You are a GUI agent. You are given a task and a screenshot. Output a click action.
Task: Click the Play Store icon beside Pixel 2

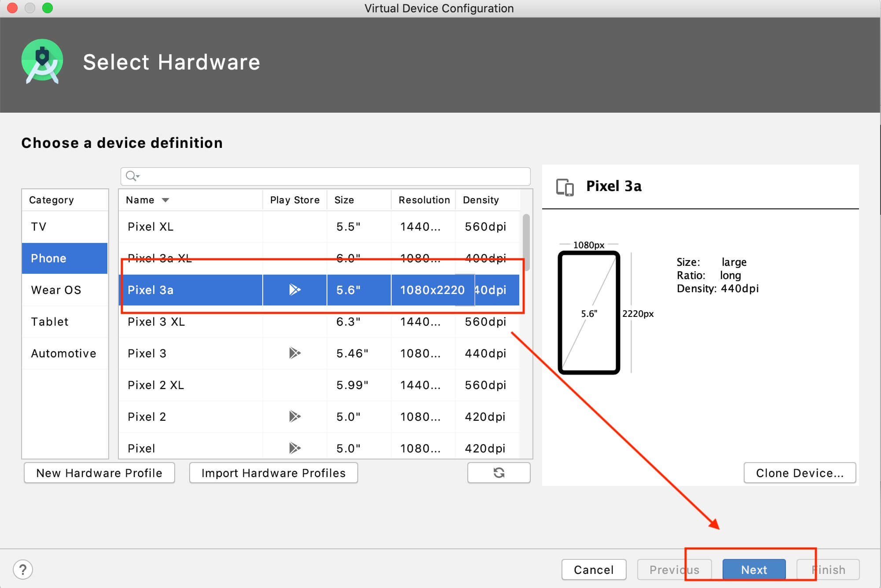[x=294, y=416]
